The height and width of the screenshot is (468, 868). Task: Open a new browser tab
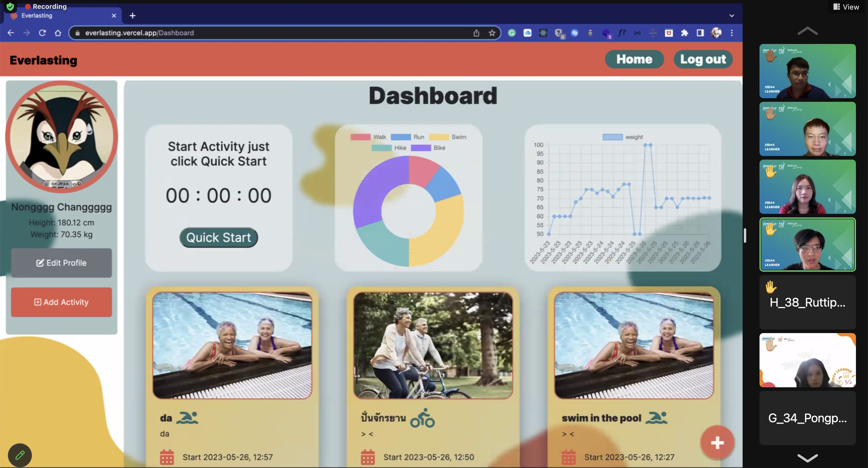point(132,15)
